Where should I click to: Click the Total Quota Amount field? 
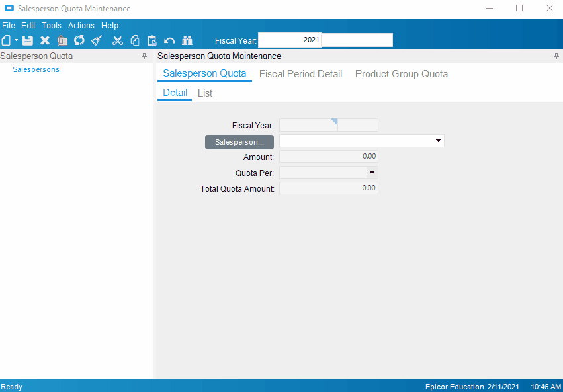pyautogui.click(x=329, y=188)
